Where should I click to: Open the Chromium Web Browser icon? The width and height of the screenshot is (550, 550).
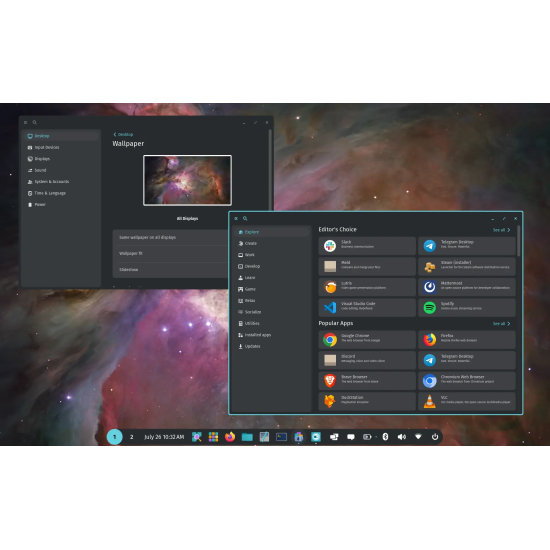tap(430, 381)
